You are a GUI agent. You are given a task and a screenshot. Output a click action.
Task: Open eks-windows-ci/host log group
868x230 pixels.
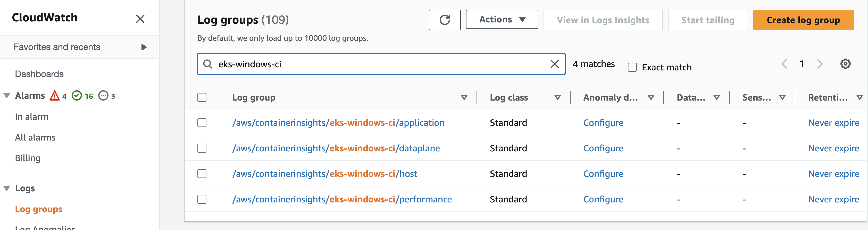tap(325, 174)
